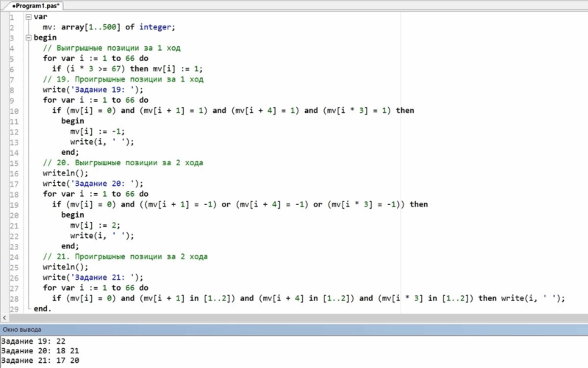Switch to the Program1.pas tab
The image size is (588, 368).
(x=35, y=6)
